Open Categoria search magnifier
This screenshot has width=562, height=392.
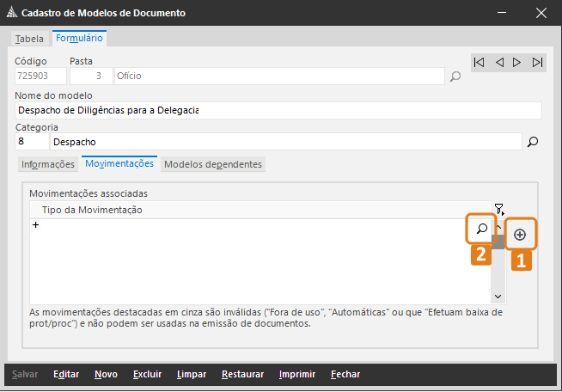[533, 142]
